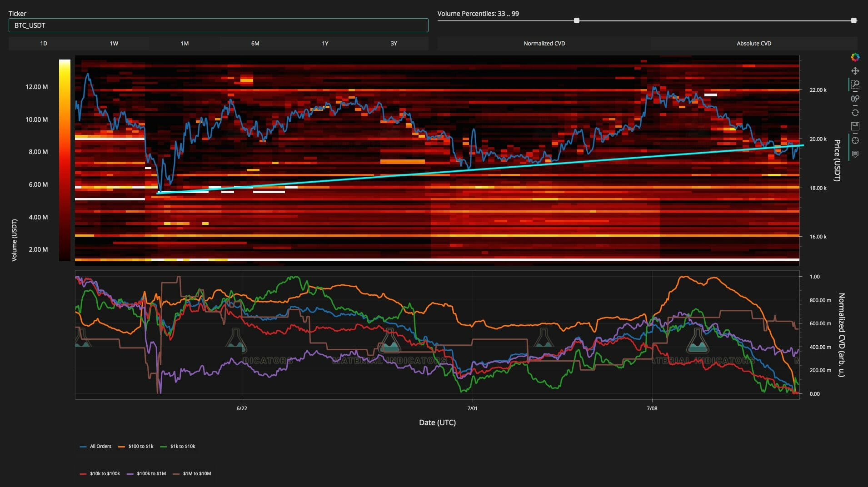Click the 2.00 M volume label
868x487 pixels.
(38, 249)
